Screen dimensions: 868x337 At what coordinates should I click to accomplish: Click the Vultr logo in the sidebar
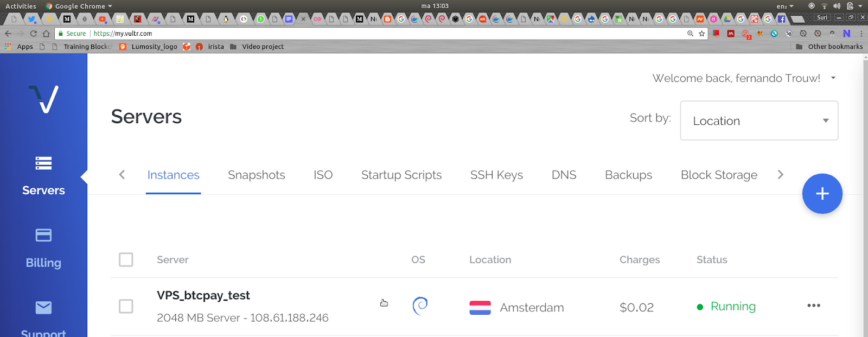tap(44, 99)
